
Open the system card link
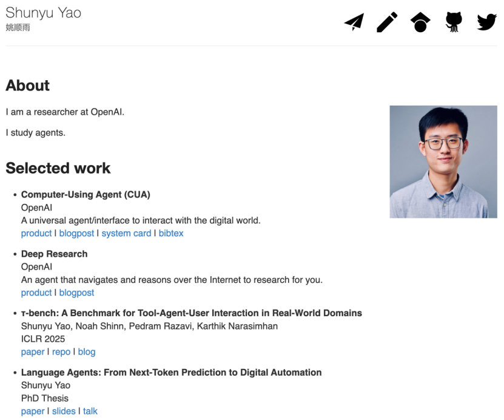pyautogui.click(x=126, y=233)
